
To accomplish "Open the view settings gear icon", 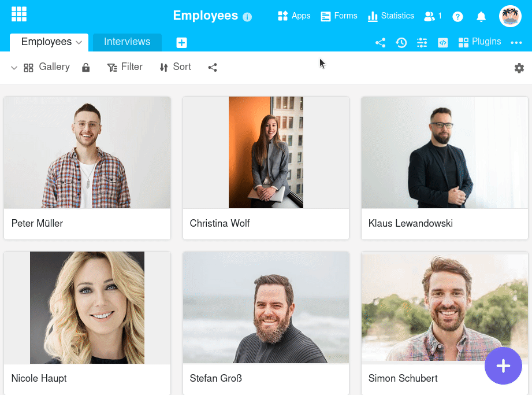I will 519,68.
